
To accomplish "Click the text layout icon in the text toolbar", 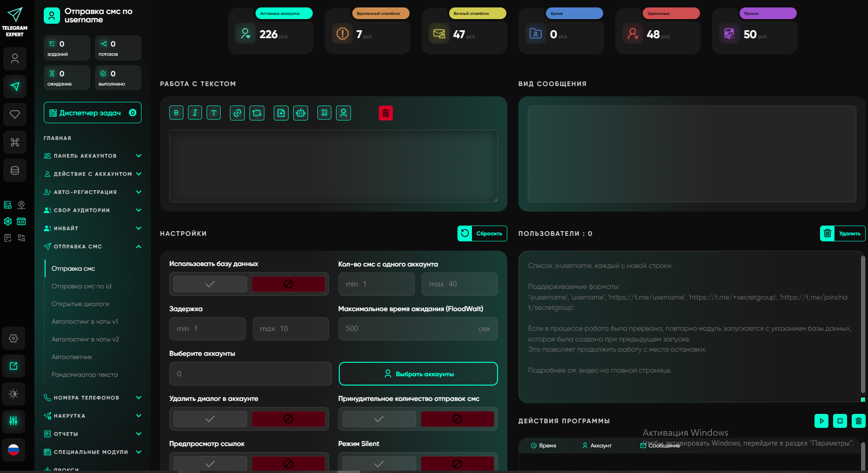I will [x=324, y=113].
